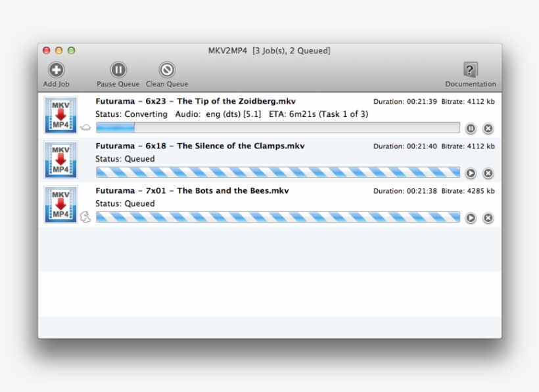Viewport: 539px width, 392px height.
Task: Click MKV-MP4 thumbnail of Zoidberg job
Action: [x=60, y=115]
